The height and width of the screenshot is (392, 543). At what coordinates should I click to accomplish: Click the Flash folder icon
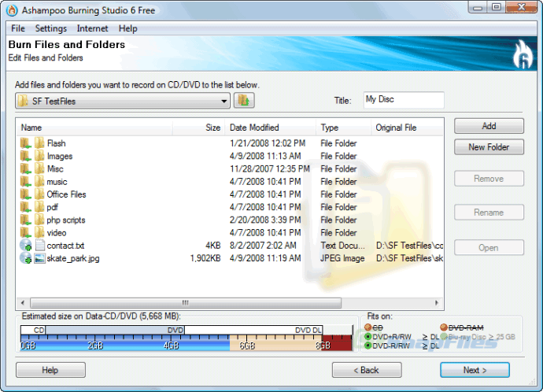39,143
